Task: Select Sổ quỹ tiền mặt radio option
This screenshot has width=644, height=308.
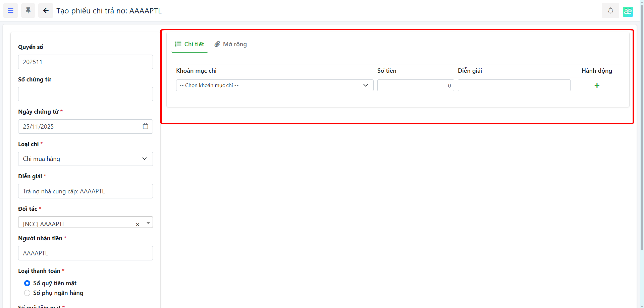Action: point(27,284)
